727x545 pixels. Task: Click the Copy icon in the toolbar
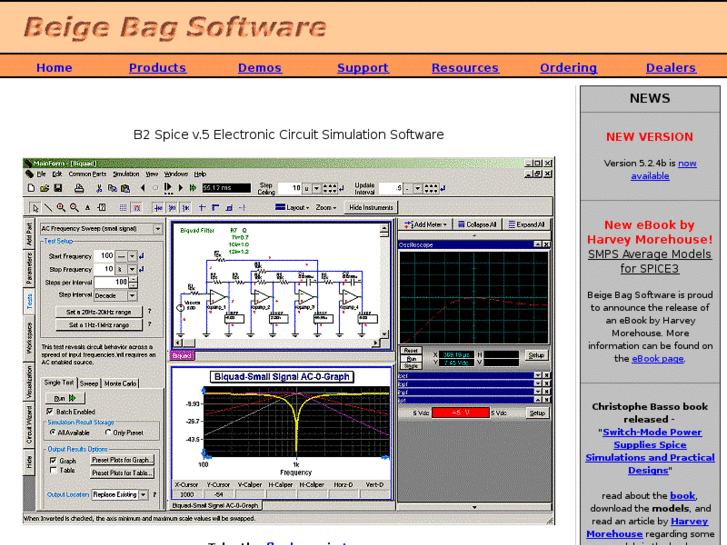[x=112, y=188]
